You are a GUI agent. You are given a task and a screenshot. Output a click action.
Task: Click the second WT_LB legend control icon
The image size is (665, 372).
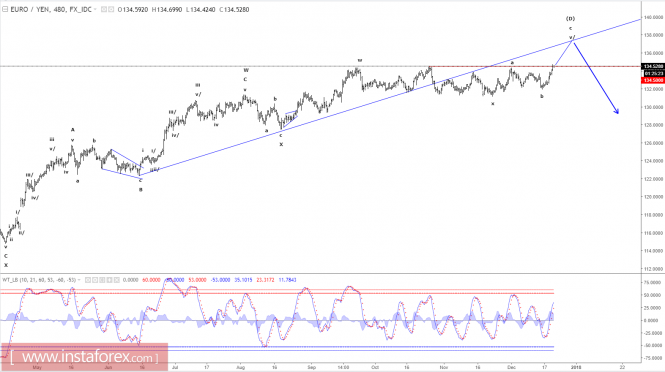click(95, 280)
